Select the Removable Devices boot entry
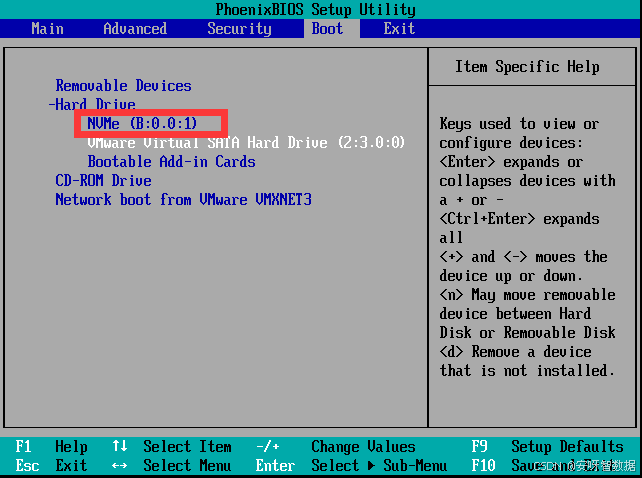 click(124, 86)
